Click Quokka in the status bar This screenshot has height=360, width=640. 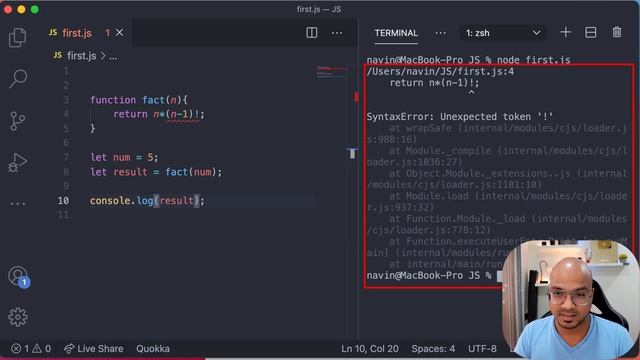153,349
